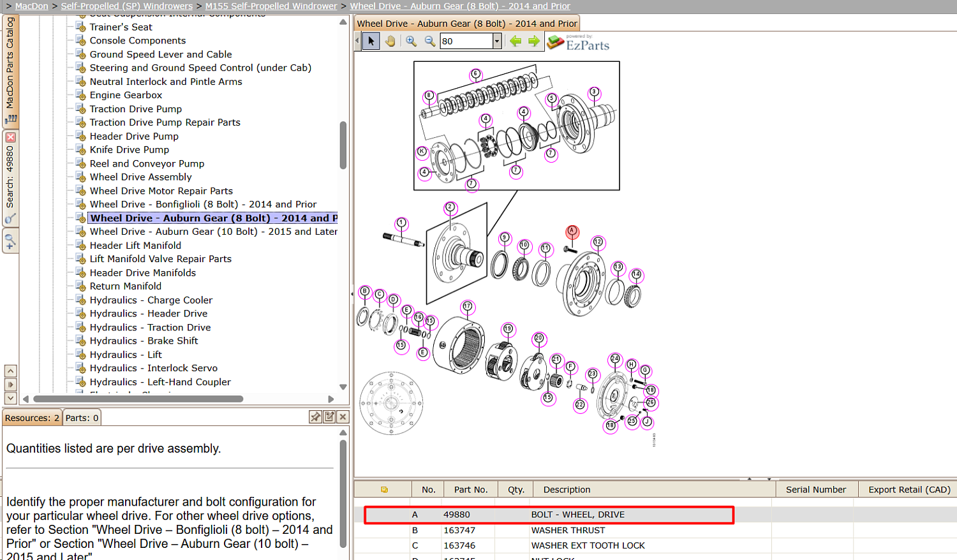Click the tree scrollbar up arrow
This screenshot has width=957, height=560.
(343, 22)
